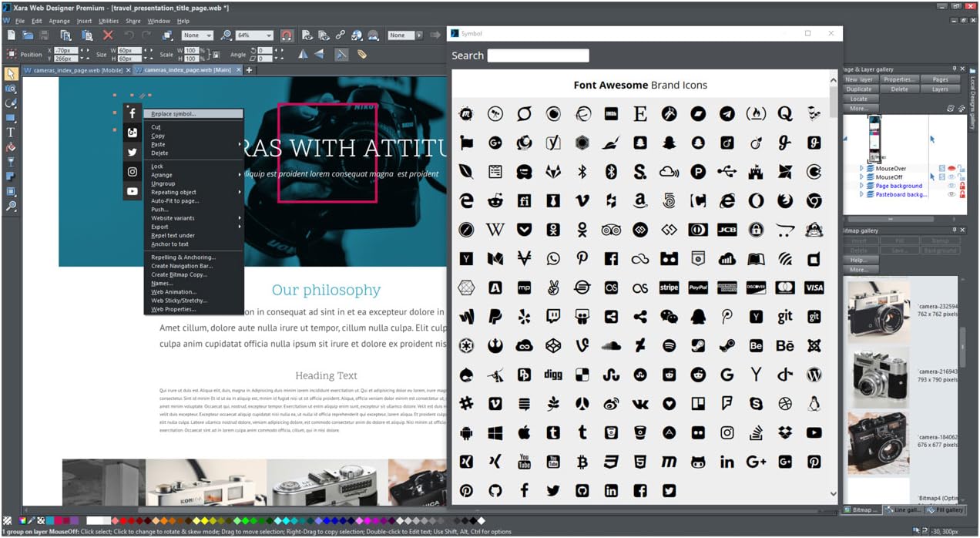This screenshot has height=538, width=980.
Task: Open Arrange submenu in context menu
Action: tap(194, 175)
